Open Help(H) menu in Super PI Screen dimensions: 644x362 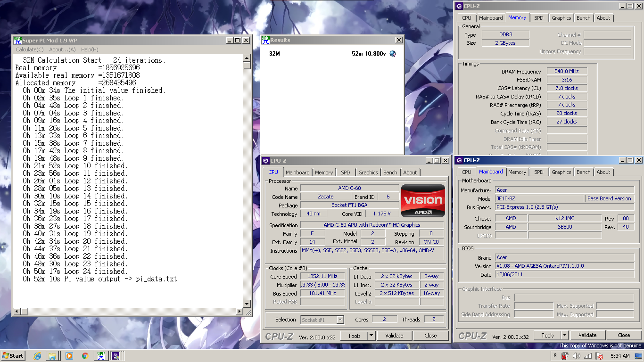coord(90,49)
